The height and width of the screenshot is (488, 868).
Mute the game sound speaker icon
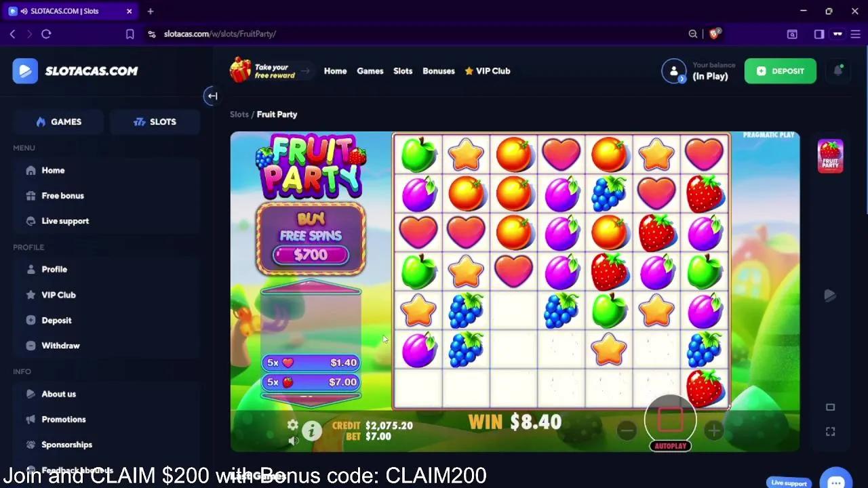pos(293,441)
